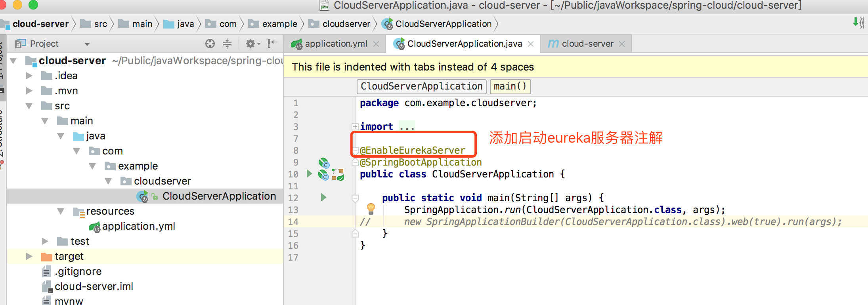
Task: Expand the target folder
Action: coord(29,256)
